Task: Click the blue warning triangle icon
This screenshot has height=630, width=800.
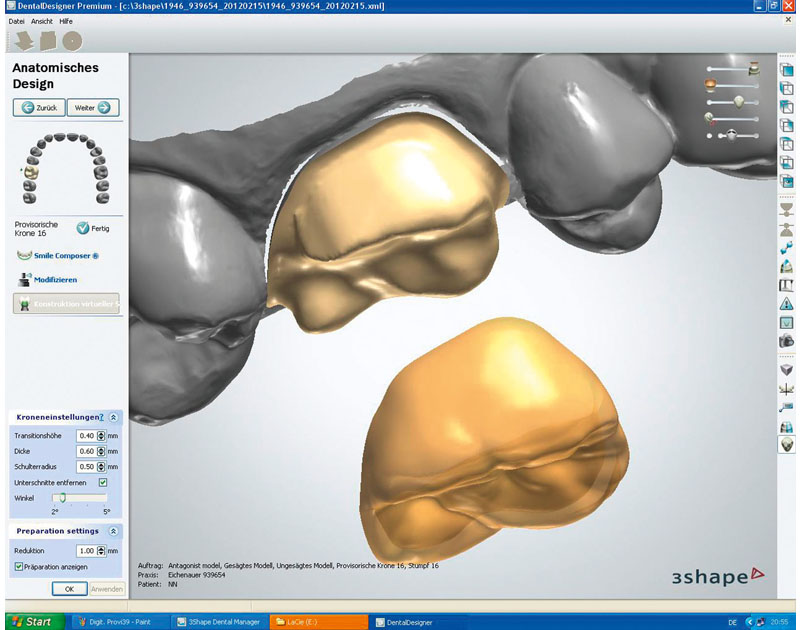Action: pyautogui.click(x=787, y=304)
